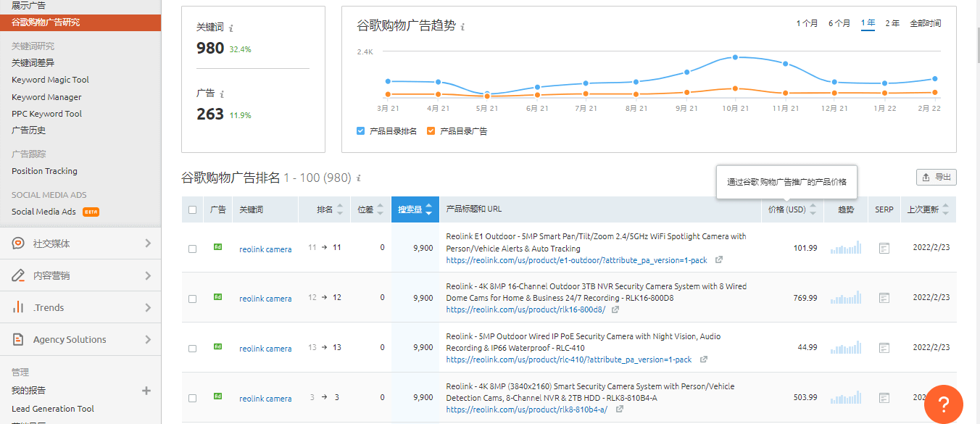
Task: View SERP snapshot for the 769.99 row
Action: click(884, 298)
